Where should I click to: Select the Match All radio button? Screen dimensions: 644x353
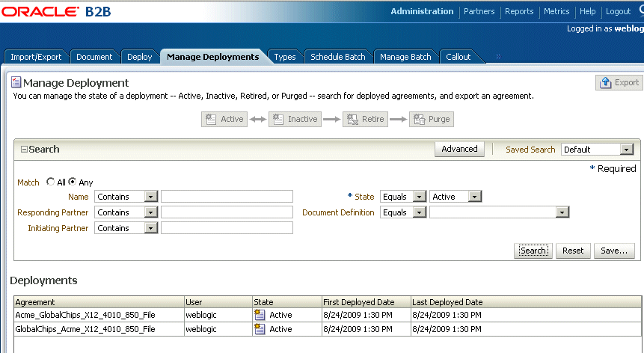pyautogui.click(x=51, y=182)
